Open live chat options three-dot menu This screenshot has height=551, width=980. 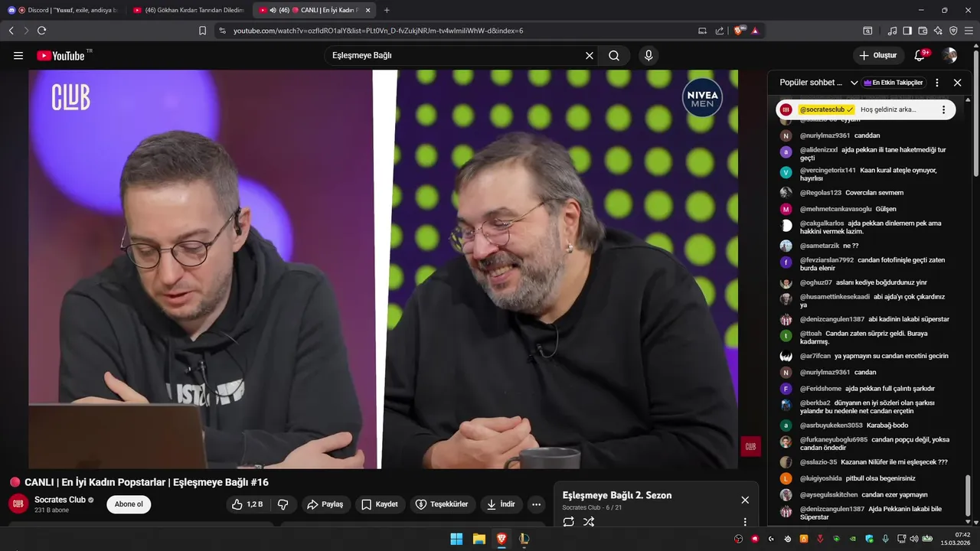937,83
